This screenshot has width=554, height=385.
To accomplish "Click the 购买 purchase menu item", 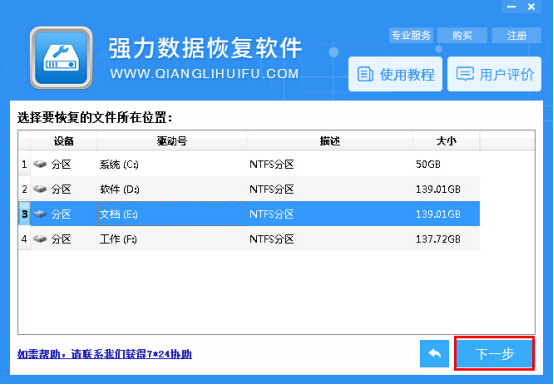I will [462, 35].
